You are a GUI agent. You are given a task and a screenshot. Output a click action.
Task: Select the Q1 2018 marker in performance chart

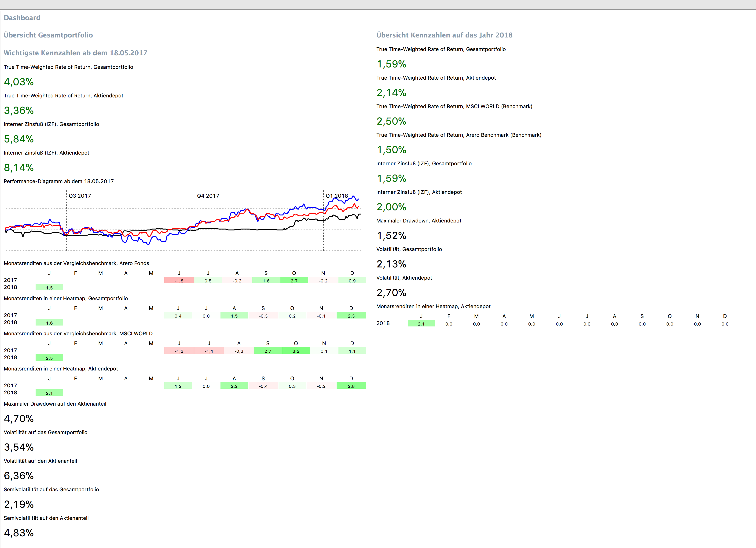[x=337, y=196]
